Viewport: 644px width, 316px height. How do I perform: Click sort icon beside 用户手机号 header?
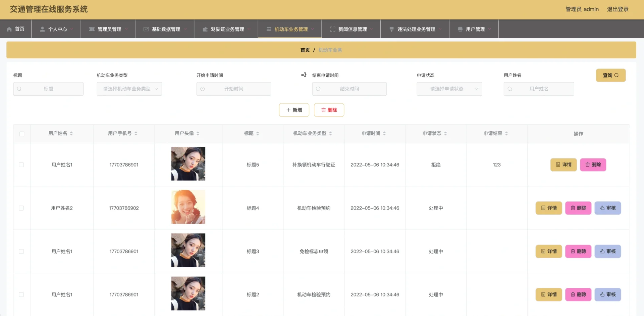(136, 134)
